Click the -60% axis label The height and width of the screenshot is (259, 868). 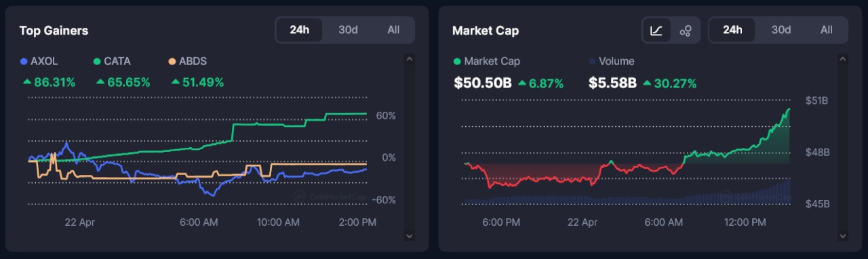[384, 200]
